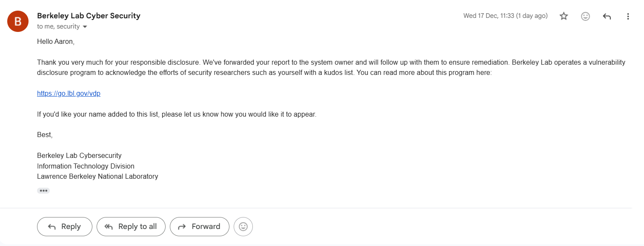Viewport: 644px width, 246px height.
Task: Click the Reply button
Action: point(64,226)
